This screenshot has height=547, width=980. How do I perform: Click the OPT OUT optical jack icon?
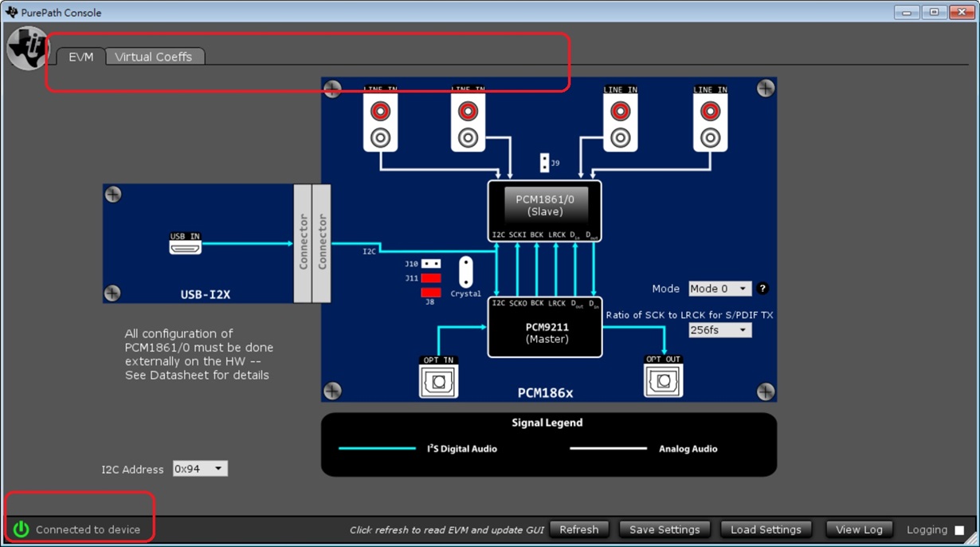pos(663,380)
